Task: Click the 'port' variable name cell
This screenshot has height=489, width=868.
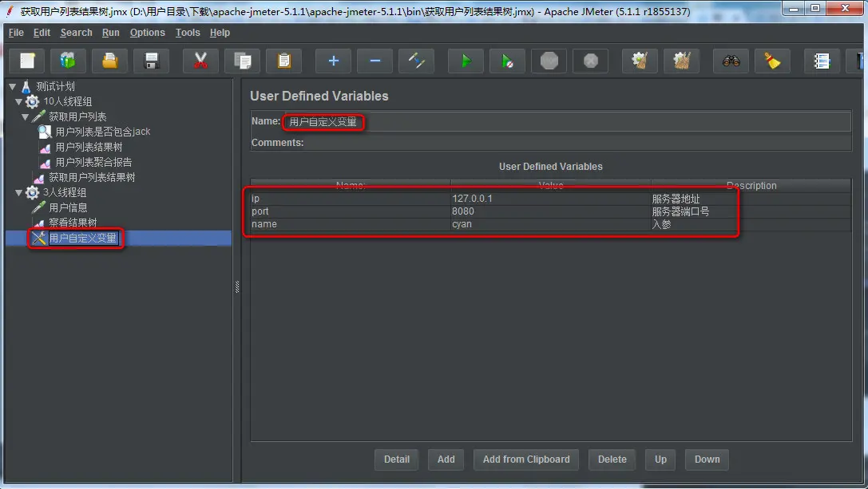Action: point(351,211)
